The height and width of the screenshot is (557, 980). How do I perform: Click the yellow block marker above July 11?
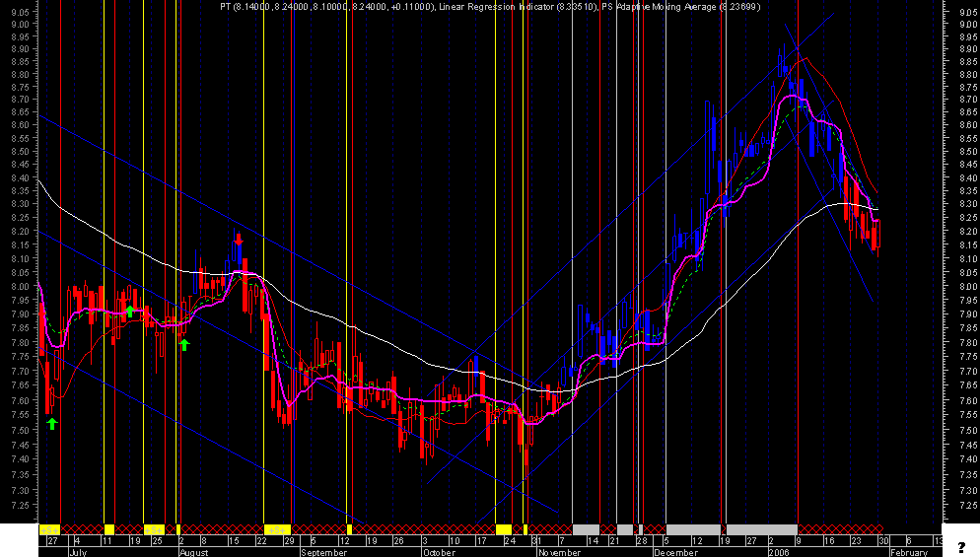[x=108, y=529]
